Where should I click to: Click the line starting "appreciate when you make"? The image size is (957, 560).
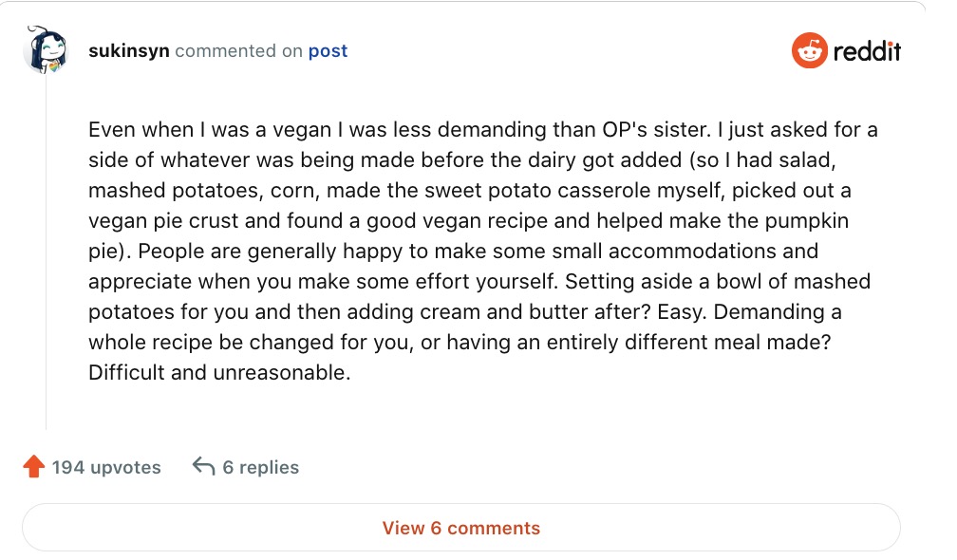478,282
